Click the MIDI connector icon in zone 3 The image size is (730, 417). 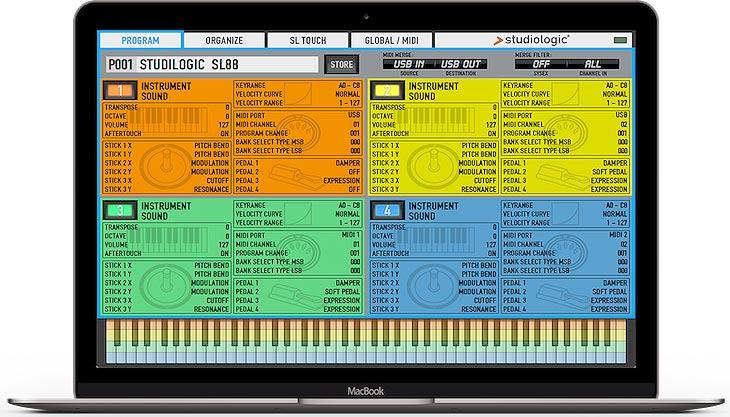point(298,253)
